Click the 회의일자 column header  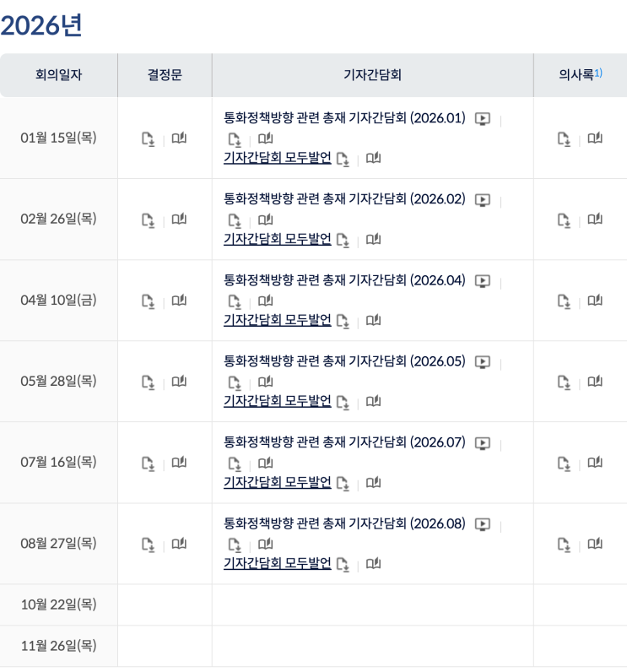(59, 75)
